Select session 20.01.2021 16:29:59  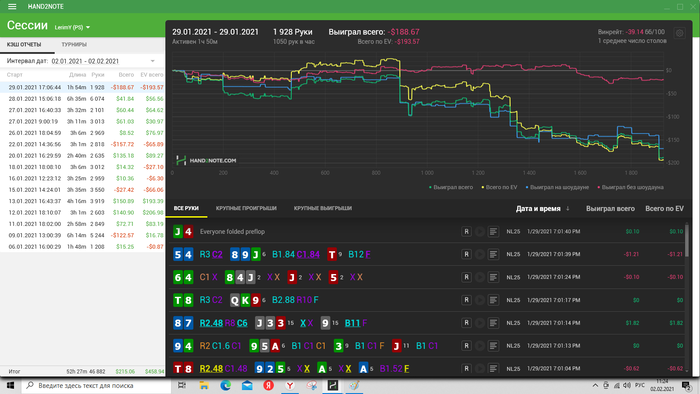(83, 156)
